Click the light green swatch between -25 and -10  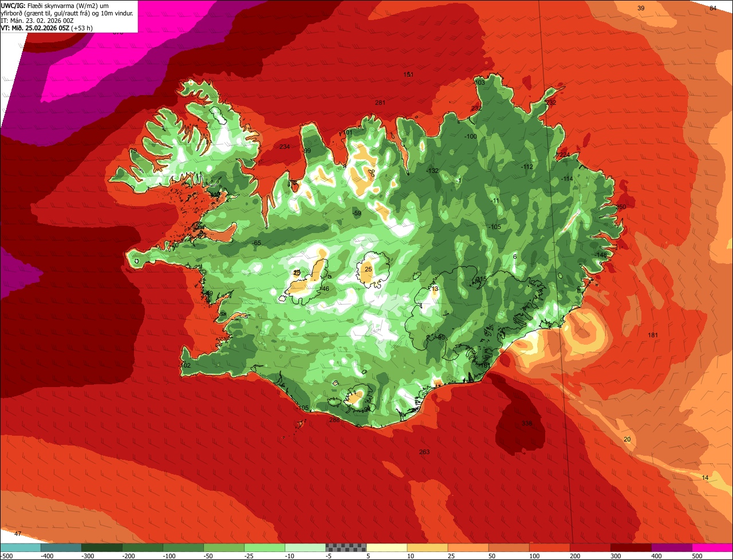(x=264, y=547)
